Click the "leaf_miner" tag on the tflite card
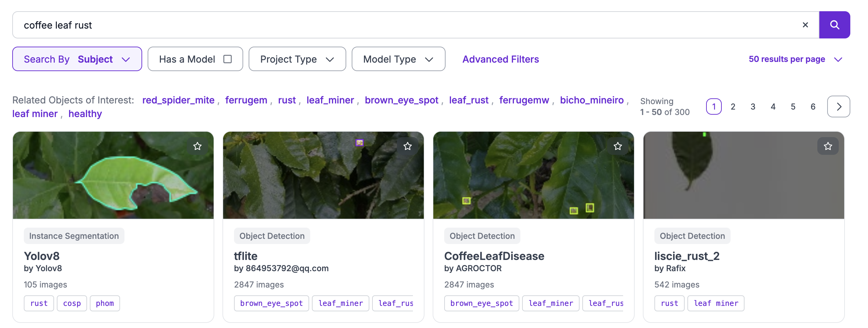 [340, 303]
